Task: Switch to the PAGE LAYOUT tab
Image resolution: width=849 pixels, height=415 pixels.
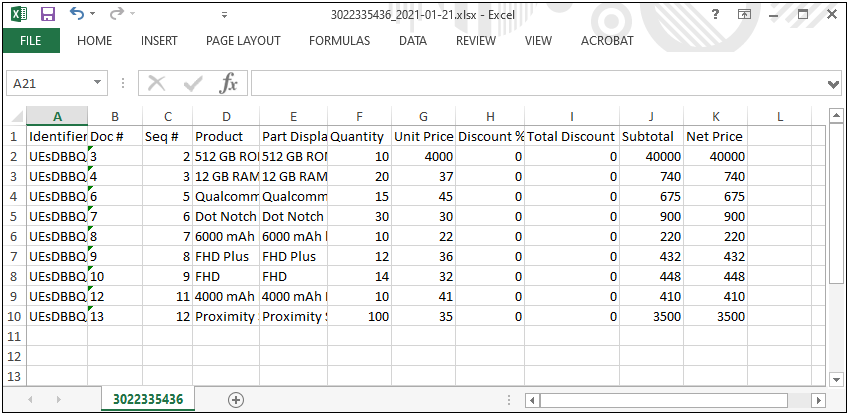Action: tap(243, 41)
